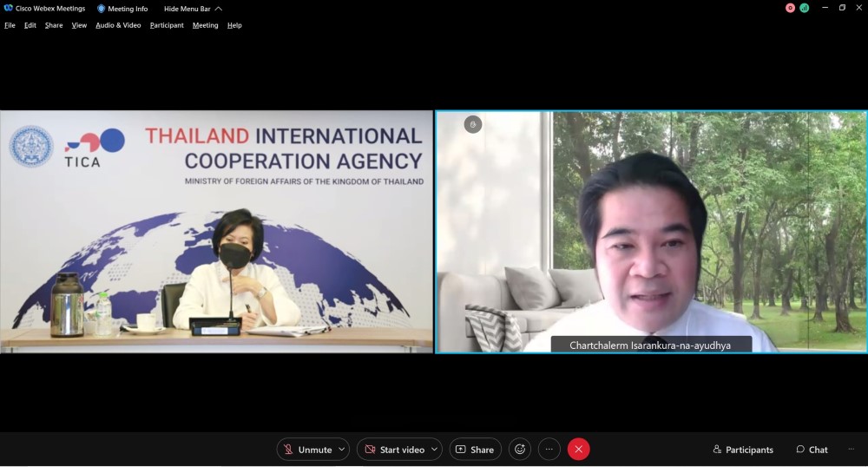The width and height of the screenshot is (868, 467).
Task: Collapse menu bar with Hide Menu Bar
Action: click(193, 9)
